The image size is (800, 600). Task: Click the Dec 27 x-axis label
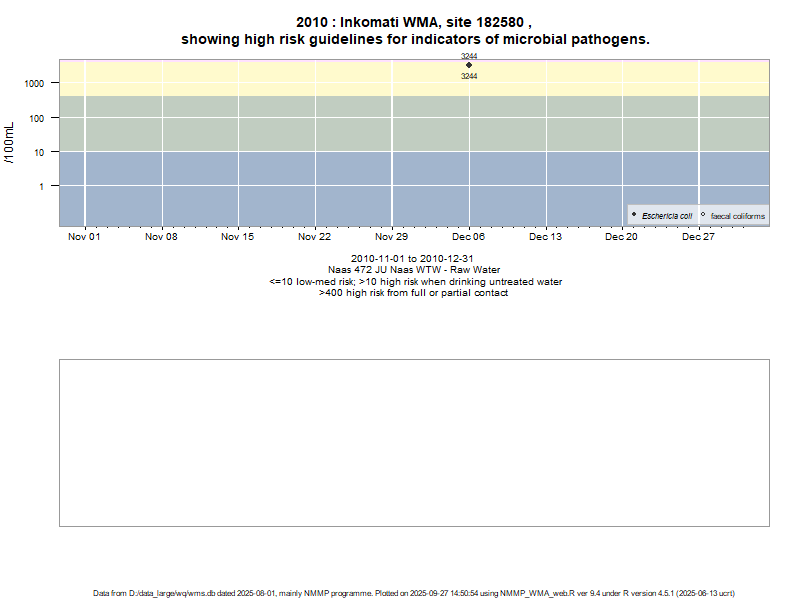[699, 237]
